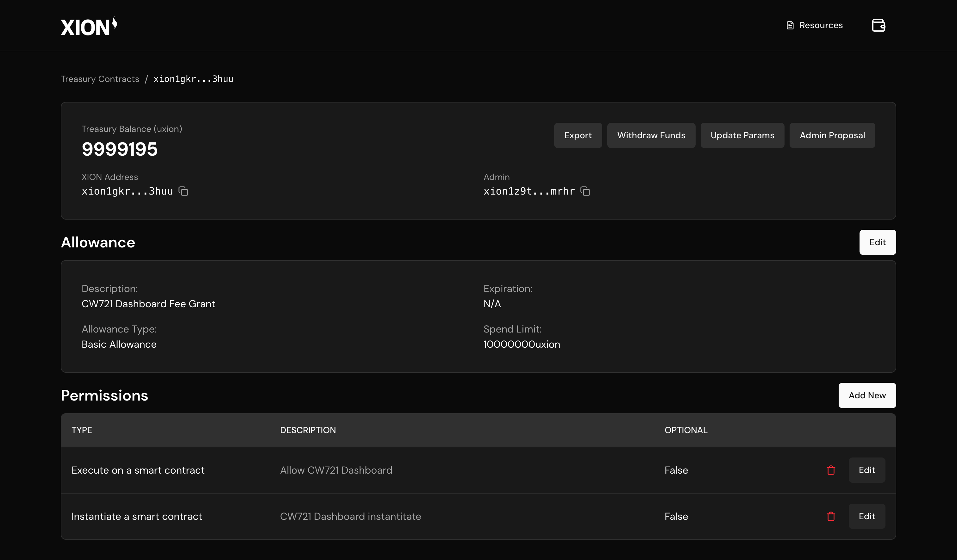The image size is (957, 560).
Task: Click the TYPE column header
Action: coord(82,430)
